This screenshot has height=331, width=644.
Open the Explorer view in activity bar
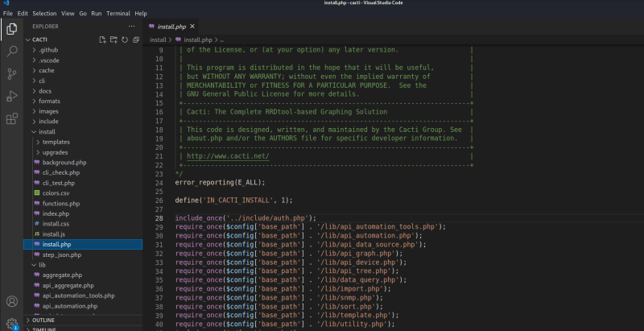click(x=12, y=29)
